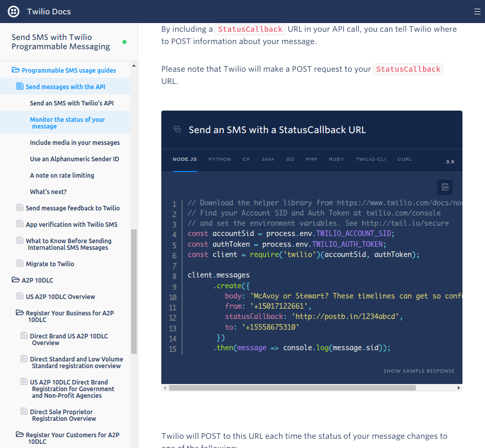Click code block scroll left arrow
The height and width of the screenshot is (448, 485).
[x=165, y=388]
